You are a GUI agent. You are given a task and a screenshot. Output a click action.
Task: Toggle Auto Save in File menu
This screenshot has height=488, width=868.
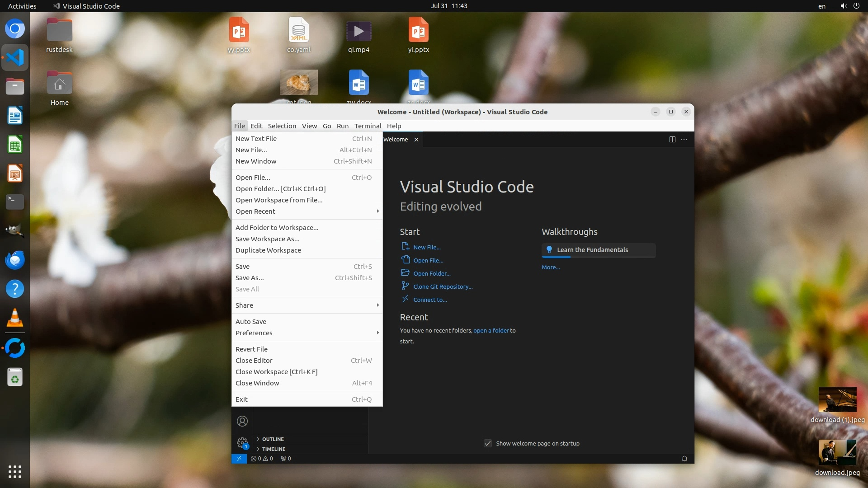coord(251,322)
